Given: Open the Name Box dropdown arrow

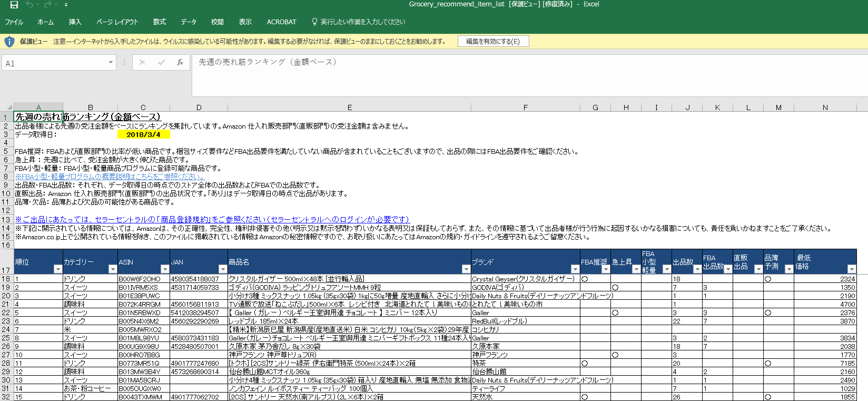Looking at the screenshot, I should tap(111, 62).
